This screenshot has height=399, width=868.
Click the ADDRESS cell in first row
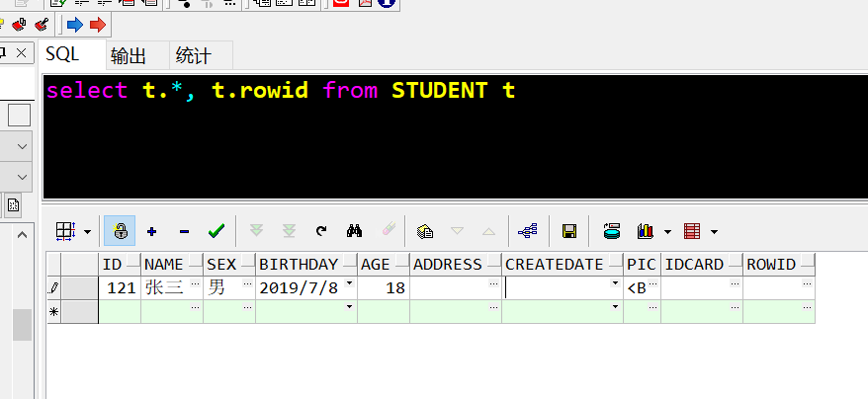click(456, 287)
